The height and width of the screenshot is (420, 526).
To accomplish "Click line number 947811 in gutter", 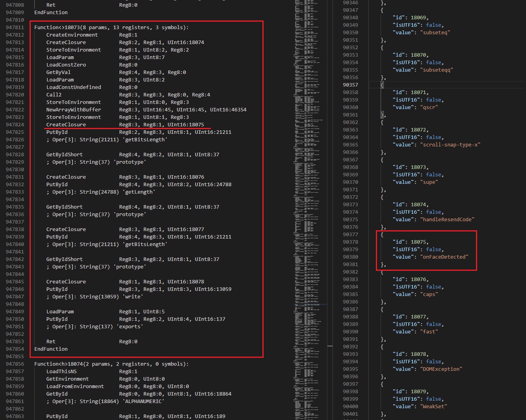I will pos(15,28).
